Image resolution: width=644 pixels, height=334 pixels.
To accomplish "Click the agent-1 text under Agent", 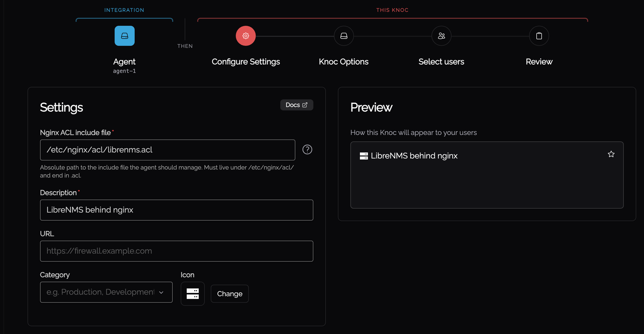I will [124, 71].
